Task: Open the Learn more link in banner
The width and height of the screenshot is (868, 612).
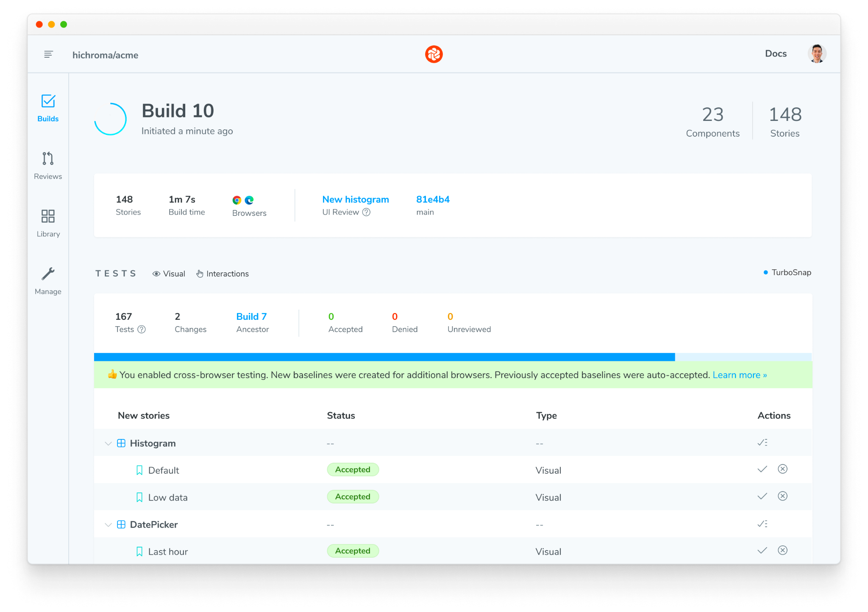Action: (740, 375)
